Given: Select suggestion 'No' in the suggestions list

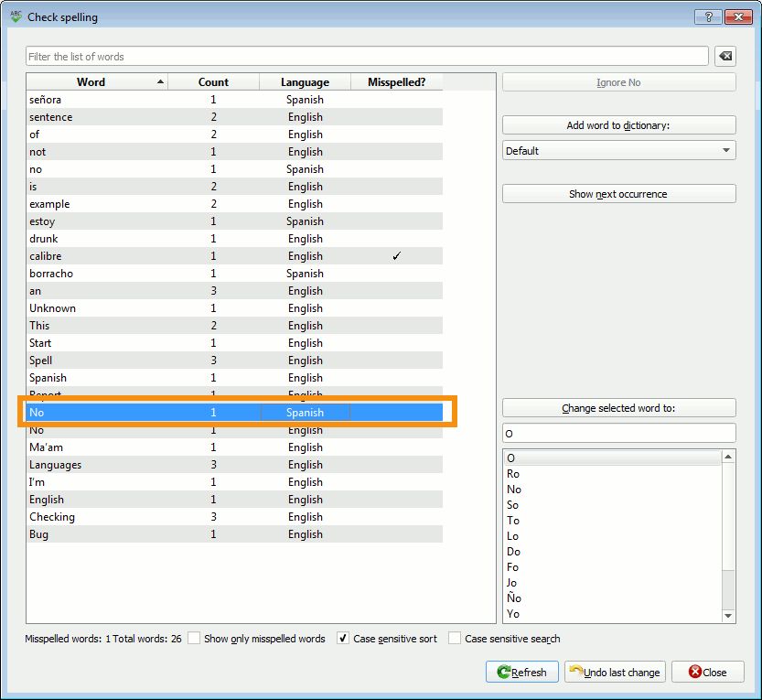Looking at the screenshot, I should (612, 489).
